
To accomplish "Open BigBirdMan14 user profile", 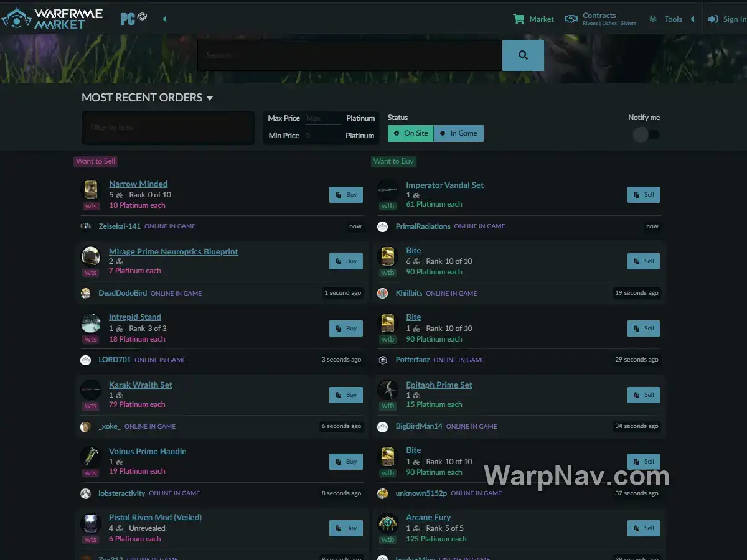I will pos(419,426).
